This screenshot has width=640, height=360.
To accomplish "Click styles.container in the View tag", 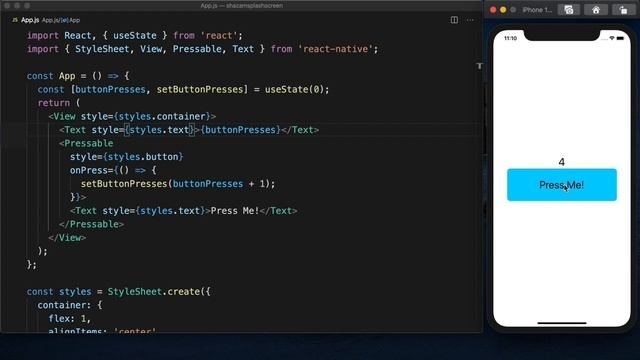I will 162,116.
